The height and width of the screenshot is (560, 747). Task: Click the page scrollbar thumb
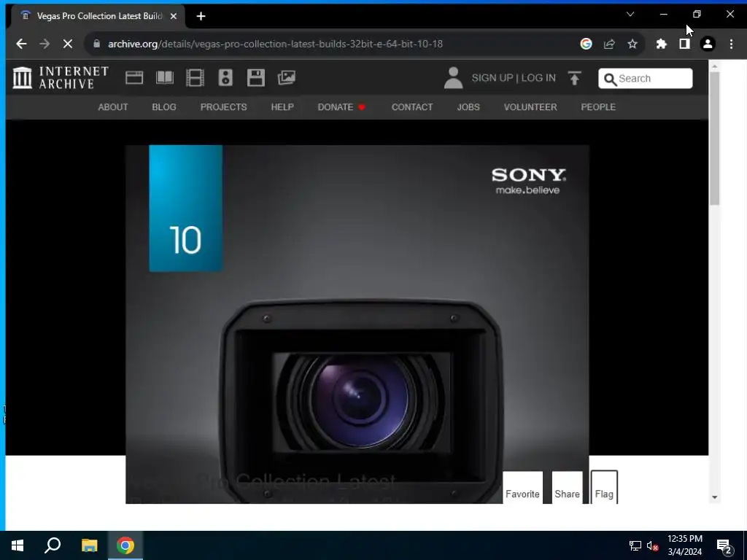tap(714, 138)
